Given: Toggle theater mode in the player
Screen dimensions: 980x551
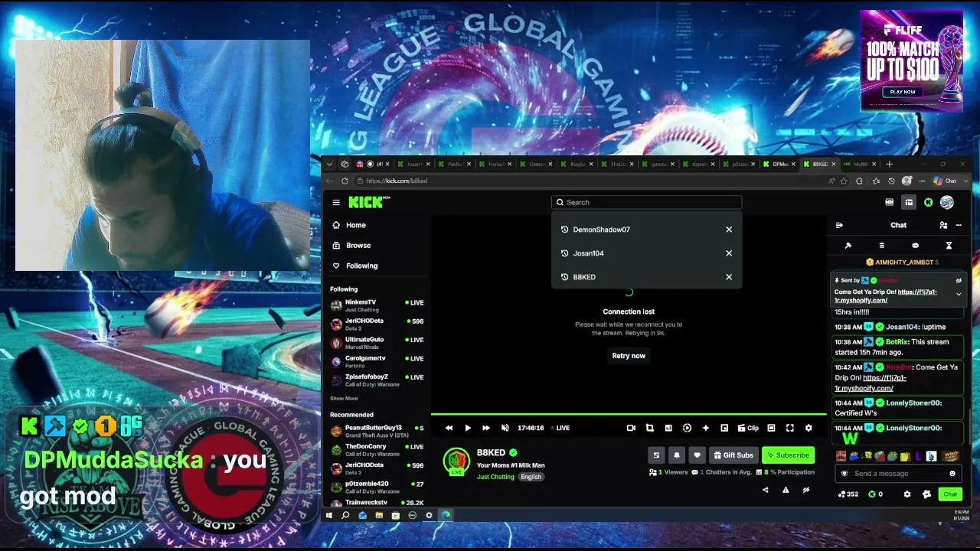Looking at the screenshot, I should pyautogui.click(x=771, y=428).
